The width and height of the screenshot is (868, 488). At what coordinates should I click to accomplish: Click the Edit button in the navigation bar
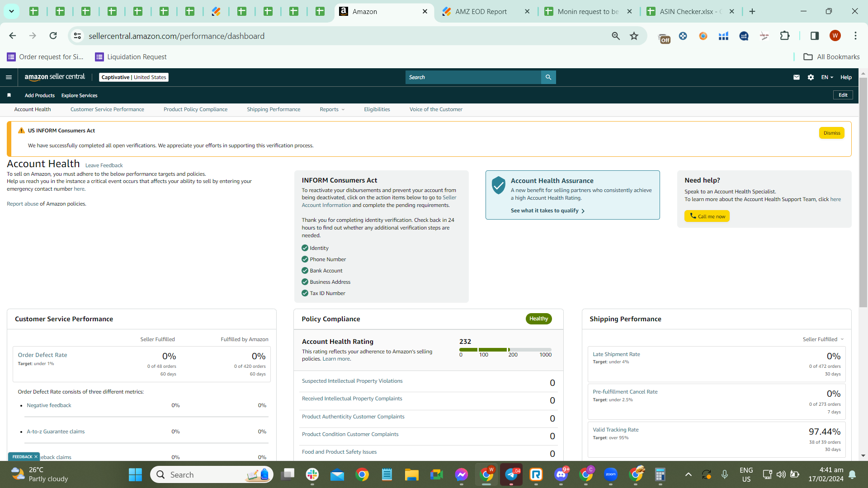point(843,95)
